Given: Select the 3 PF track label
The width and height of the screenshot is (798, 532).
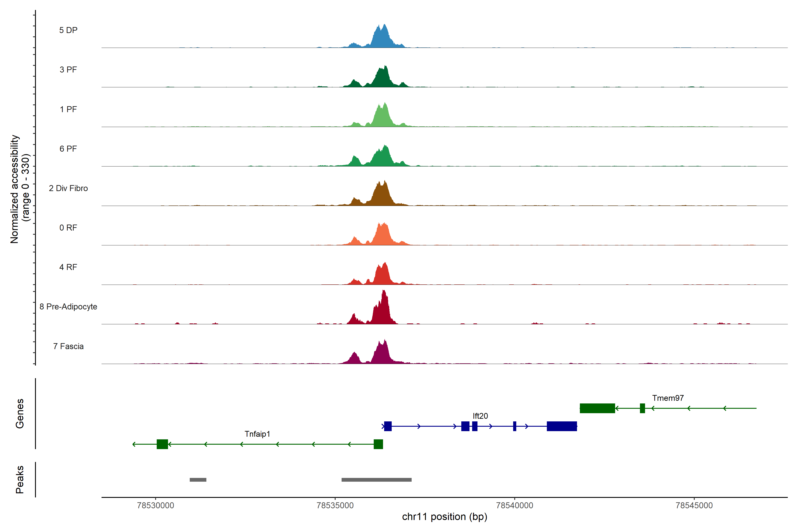Looking at the screenshot, I should tap(68, 70).
